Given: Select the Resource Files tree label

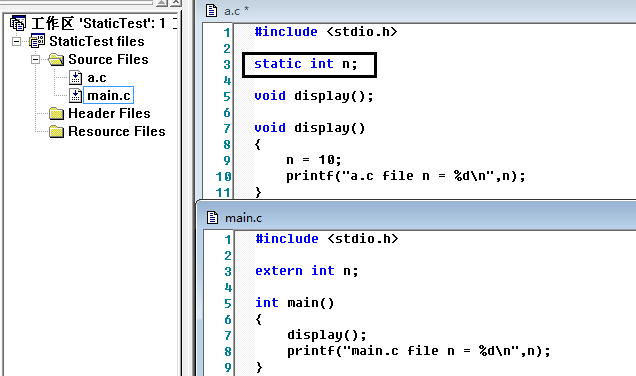Looking at the screenshot, I should [117, 131].
